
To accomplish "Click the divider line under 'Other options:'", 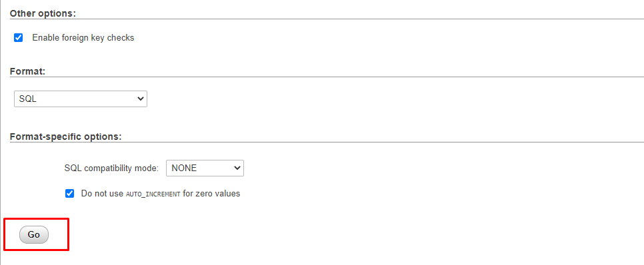I will pos(327,19).
